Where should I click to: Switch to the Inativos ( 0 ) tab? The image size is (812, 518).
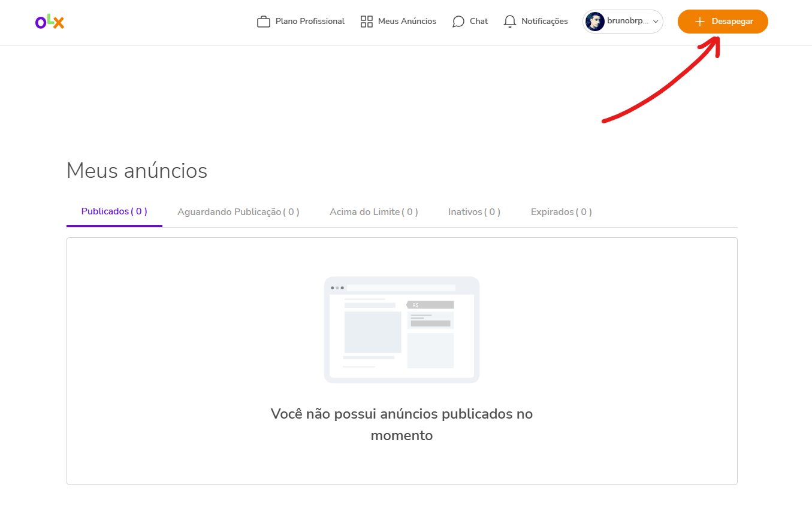pos(475,212)
